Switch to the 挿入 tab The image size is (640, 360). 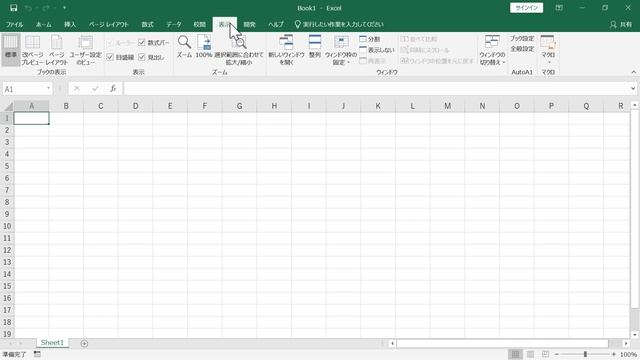[x=70, y=24]
